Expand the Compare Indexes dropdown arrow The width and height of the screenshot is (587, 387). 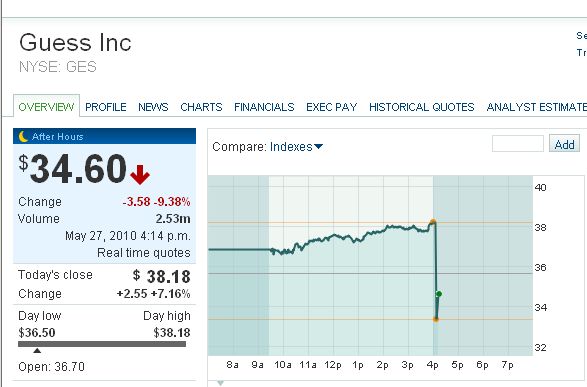(319, 147)
